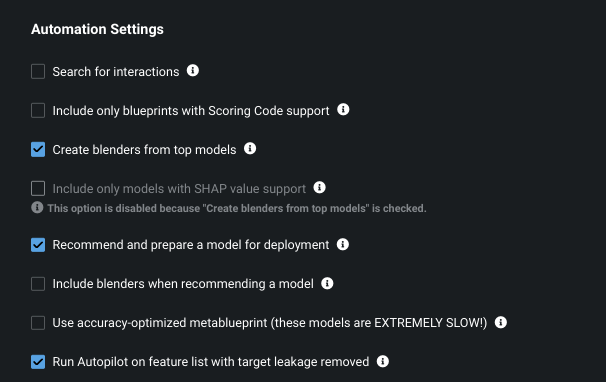Viewport: 606px width, 382px height.
Task: Show info about target leakage removed Autopilot
Action: point(383,362)
